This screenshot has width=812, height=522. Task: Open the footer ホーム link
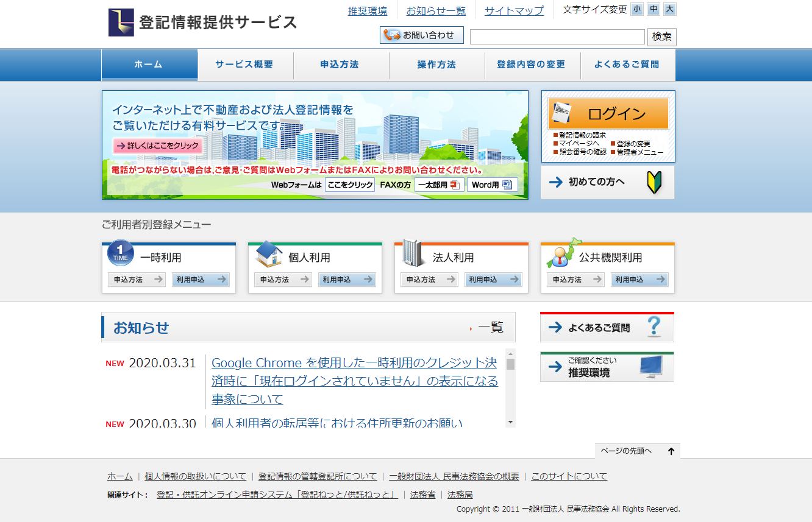click(119, 476)
